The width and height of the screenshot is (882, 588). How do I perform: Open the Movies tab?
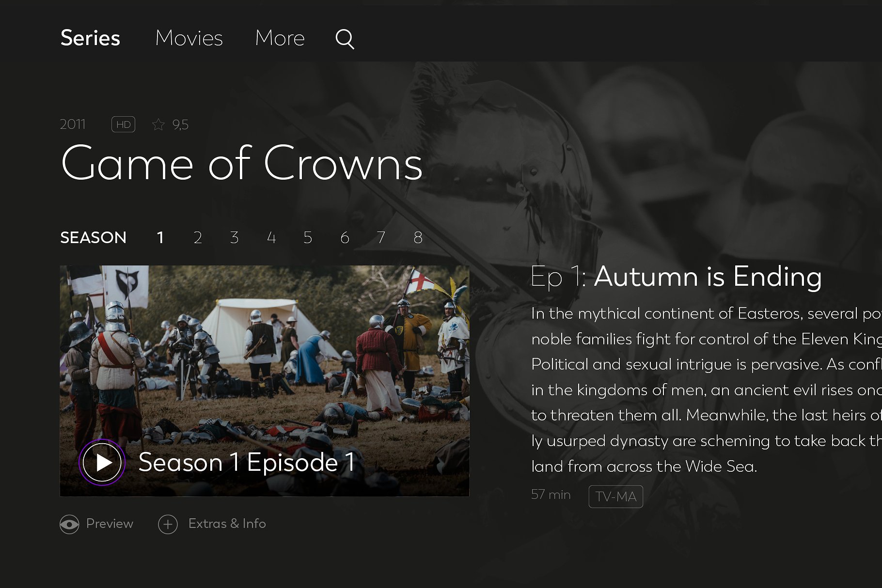[189, 38]
